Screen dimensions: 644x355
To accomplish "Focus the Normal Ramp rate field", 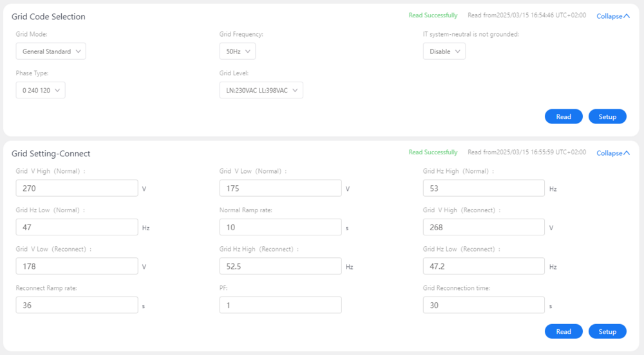I will click(x=280, y=227).
